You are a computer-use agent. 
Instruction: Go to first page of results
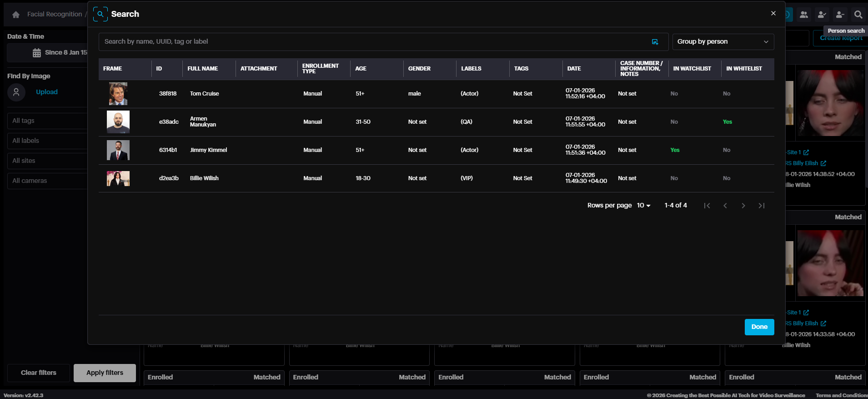(x=707, y=206)
